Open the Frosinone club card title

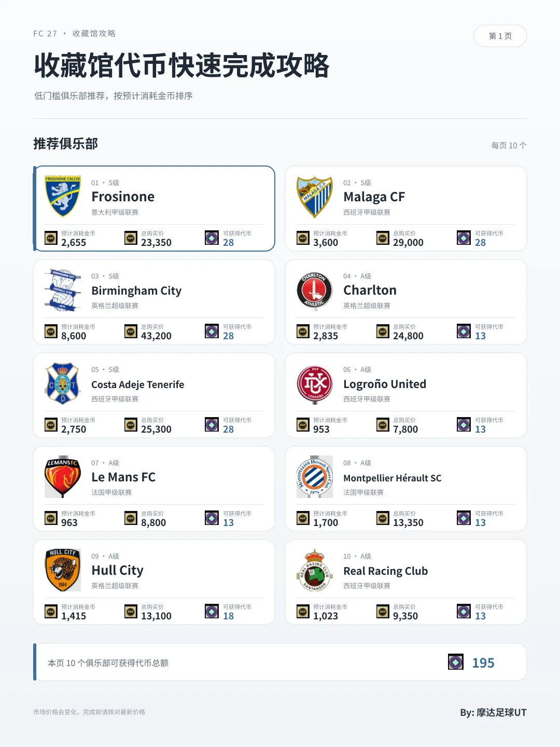click(x=123, y=197)
